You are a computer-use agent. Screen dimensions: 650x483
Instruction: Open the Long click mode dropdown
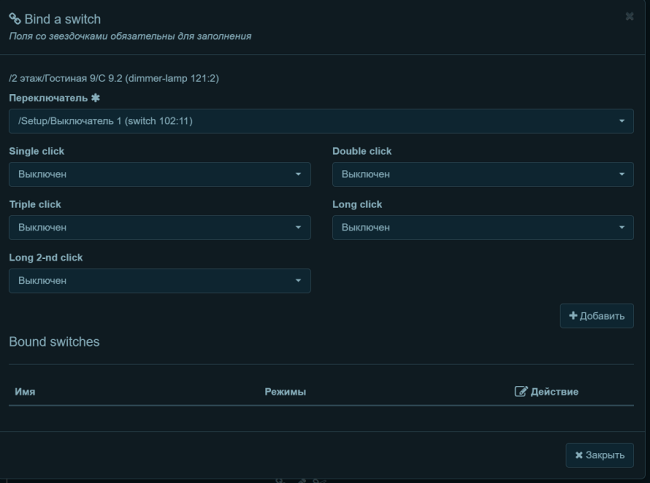[x=482, y=227]
